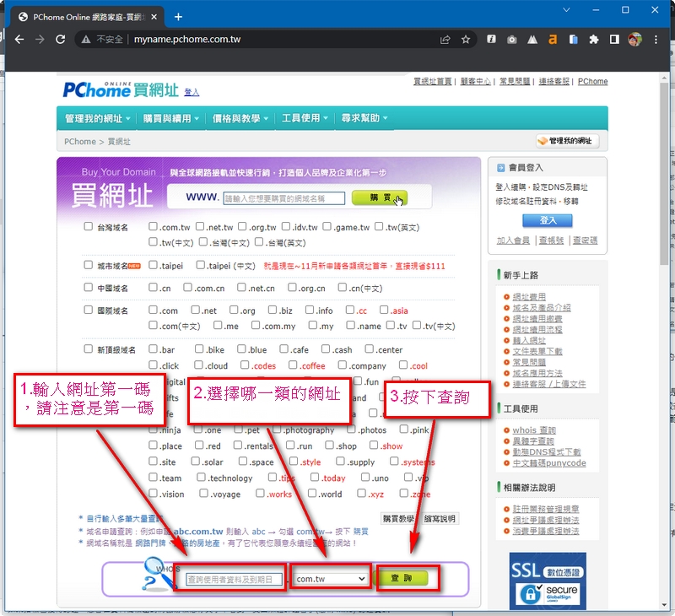The height and width of the screenshot is (616, 675).
Task: Select the 台灣域名 category checkbox
Action: point(89,226)
